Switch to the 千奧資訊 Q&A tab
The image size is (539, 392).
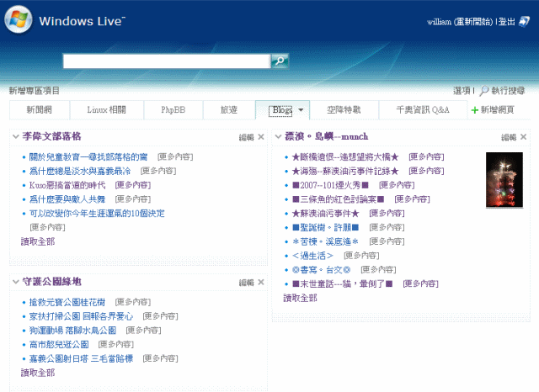423,110
